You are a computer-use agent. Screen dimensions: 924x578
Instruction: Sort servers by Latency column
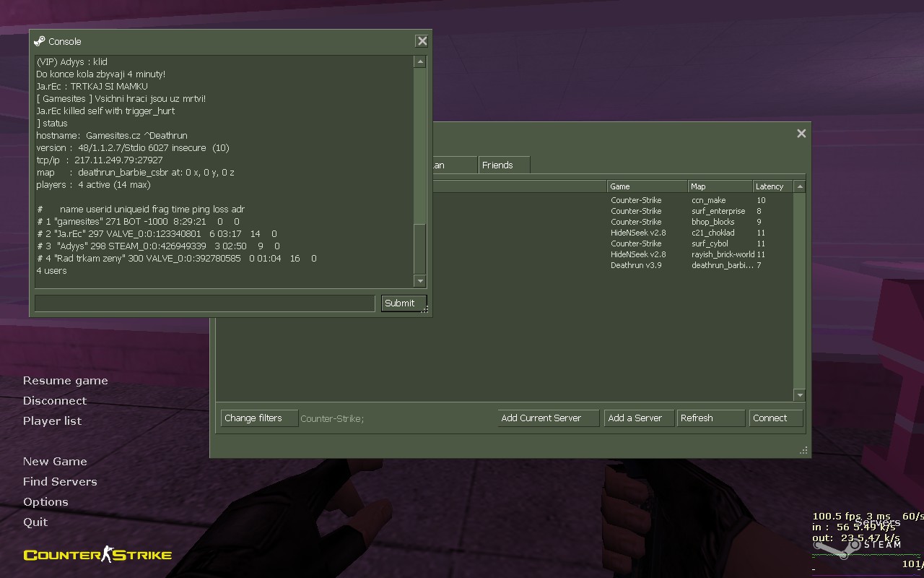pos(773,186)
